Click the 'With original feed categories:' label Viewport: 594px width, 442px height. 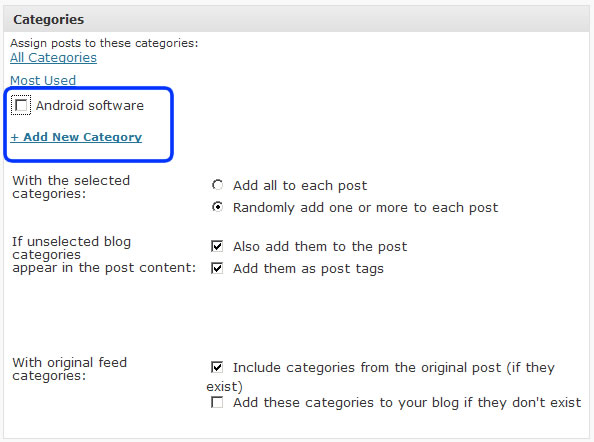[x=69, y=369]
